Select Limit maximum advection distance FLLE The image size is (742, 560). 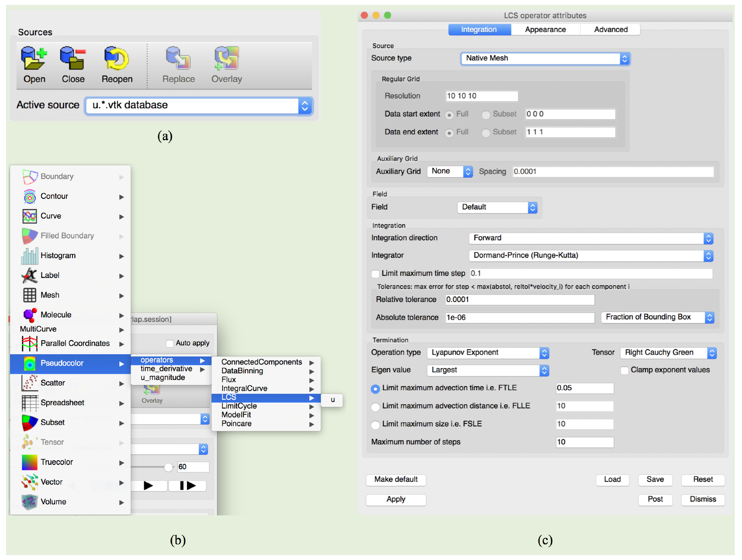pyautogui.click(x=375, y=406)
